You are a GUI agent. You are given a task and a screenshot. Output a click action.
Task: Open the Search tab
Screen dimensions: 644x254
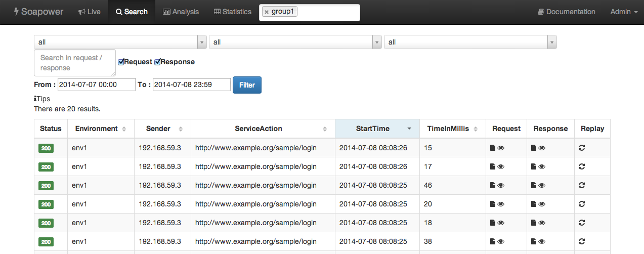(x=132, y=12)
